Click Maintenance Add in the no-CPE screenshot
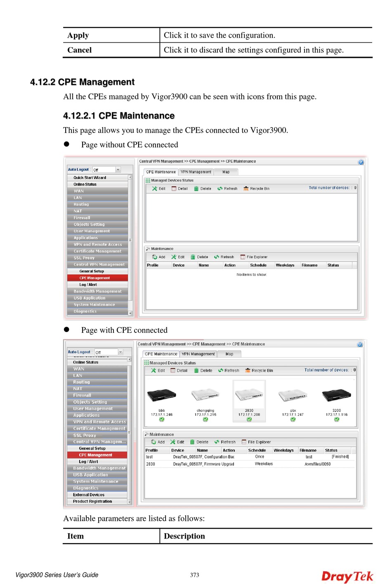The width and height of the screenshot is (392, 584). pyautogui.click(x=159, y=257)
